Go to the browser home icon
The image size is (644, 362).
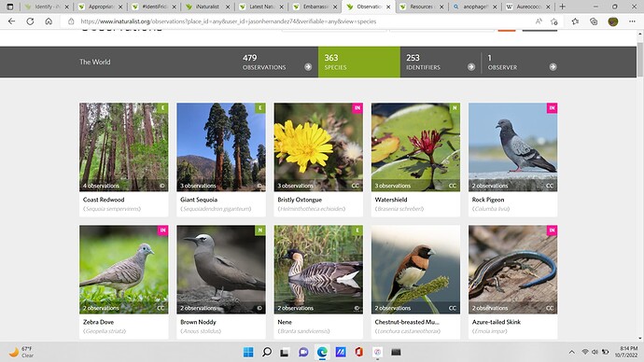49,21
